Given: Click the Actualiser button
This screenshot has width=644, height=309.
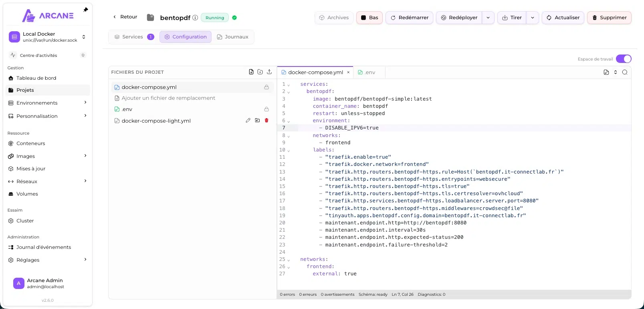Looking at the screenshot, I should [x=563, y=18].
